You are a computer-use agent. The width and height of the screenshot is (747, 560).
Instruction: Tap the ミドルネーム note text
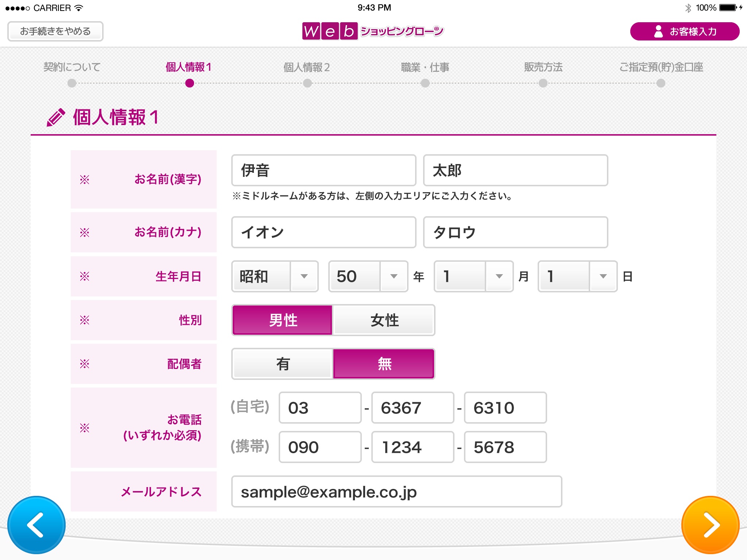[x=372, y=196]
